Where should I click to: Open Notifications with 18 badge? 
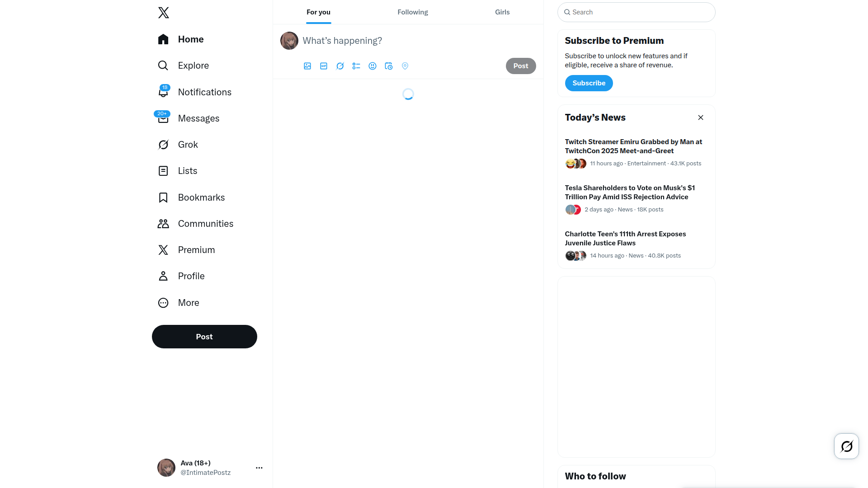[195, 92]
